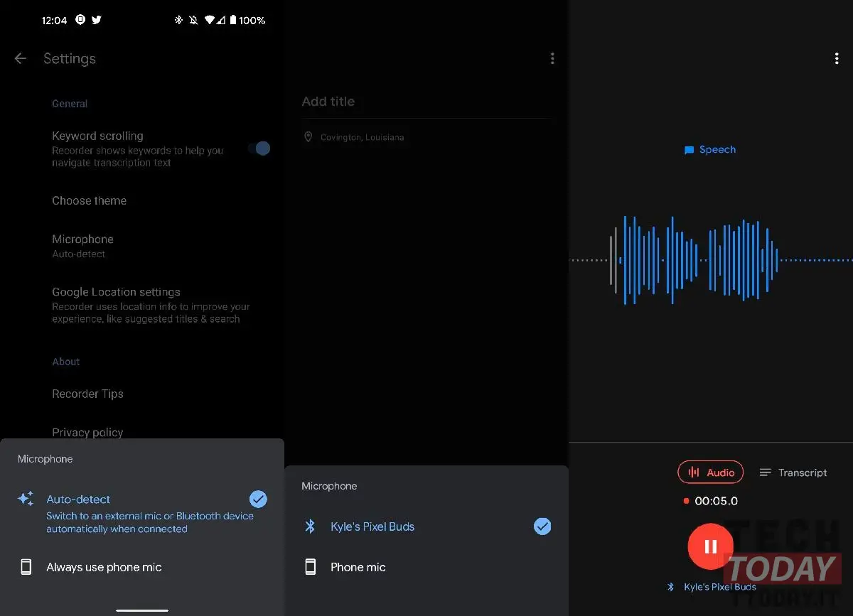
Task: Tap the General section header
Action: coord(70,104)
